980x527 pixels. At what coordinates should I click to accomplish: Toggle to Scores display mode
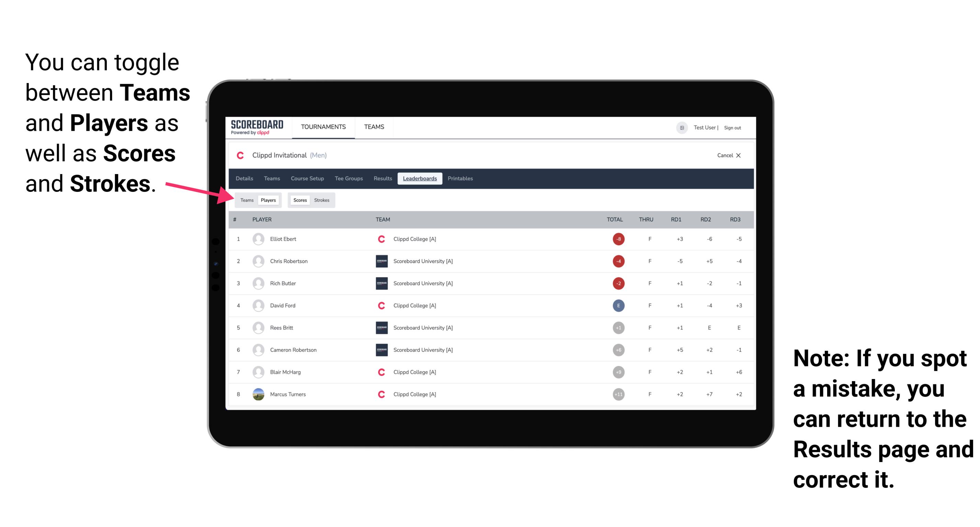click(x=299, y=200)
